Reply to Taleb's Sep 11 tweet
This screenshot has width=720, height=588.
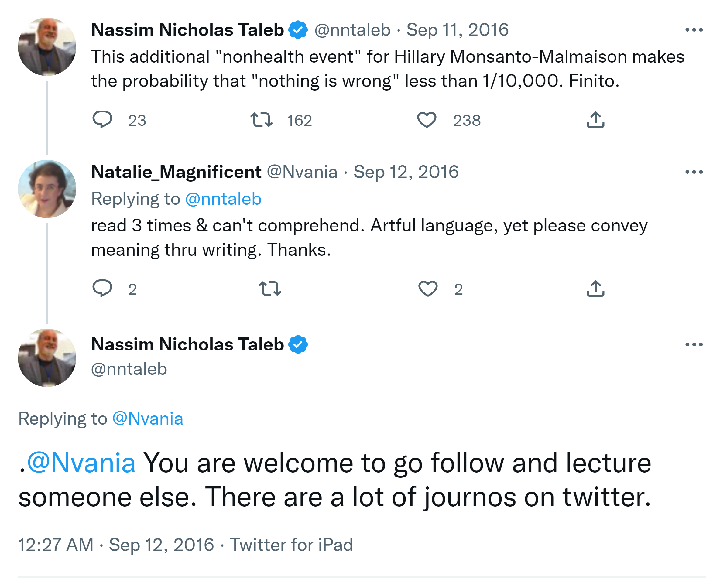click(102, 119)
